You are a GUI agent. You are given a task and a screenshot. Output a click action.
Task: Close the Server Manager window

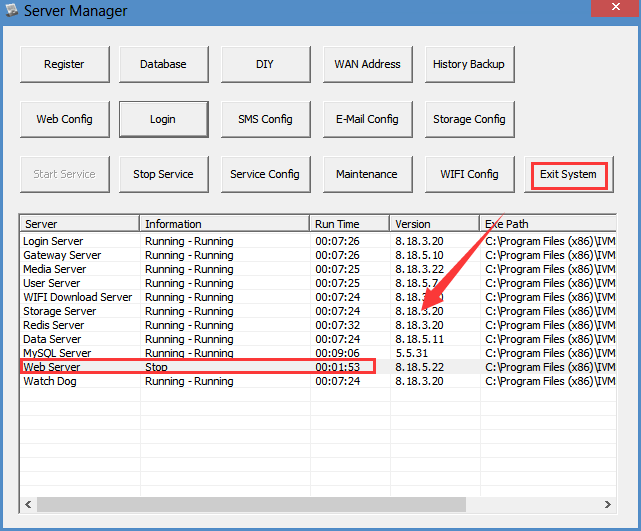point(616,7)
